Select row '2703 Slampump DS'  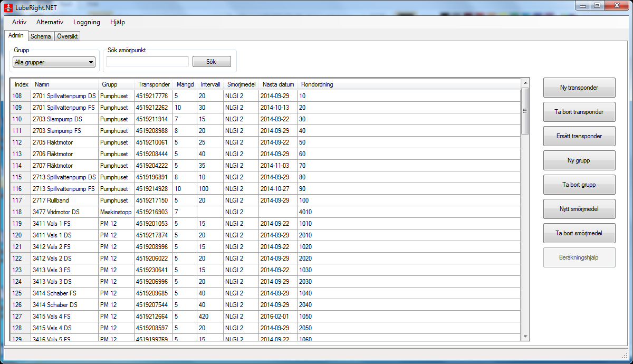(265, 119)
